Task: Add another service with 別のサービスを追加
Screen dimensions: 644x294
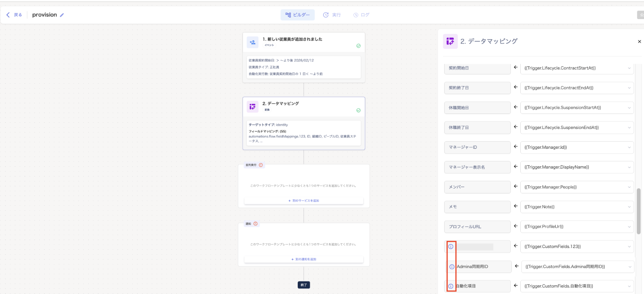Action: [x=304, y=201]
